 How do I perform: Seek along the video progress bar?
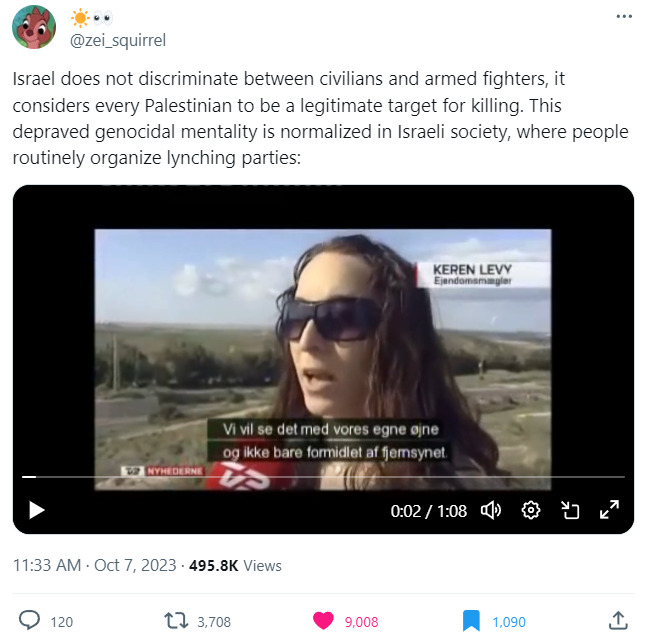pos(323,477)
